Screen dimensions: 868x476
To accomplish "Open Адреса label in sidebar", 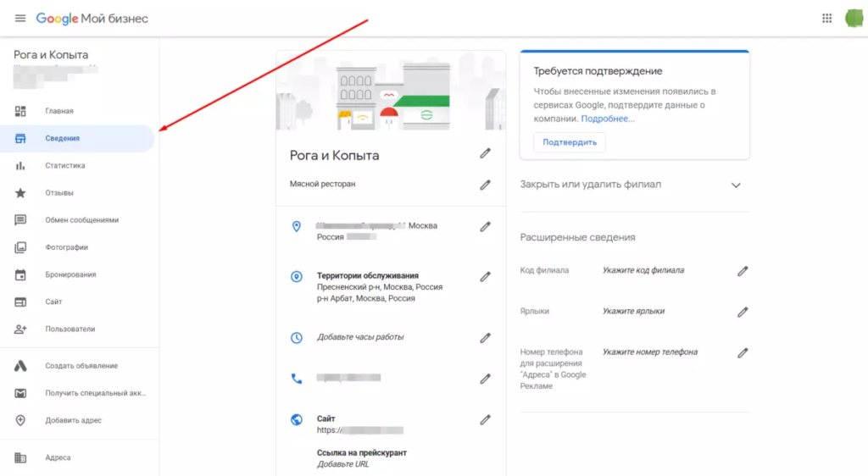I will [58, 457].
